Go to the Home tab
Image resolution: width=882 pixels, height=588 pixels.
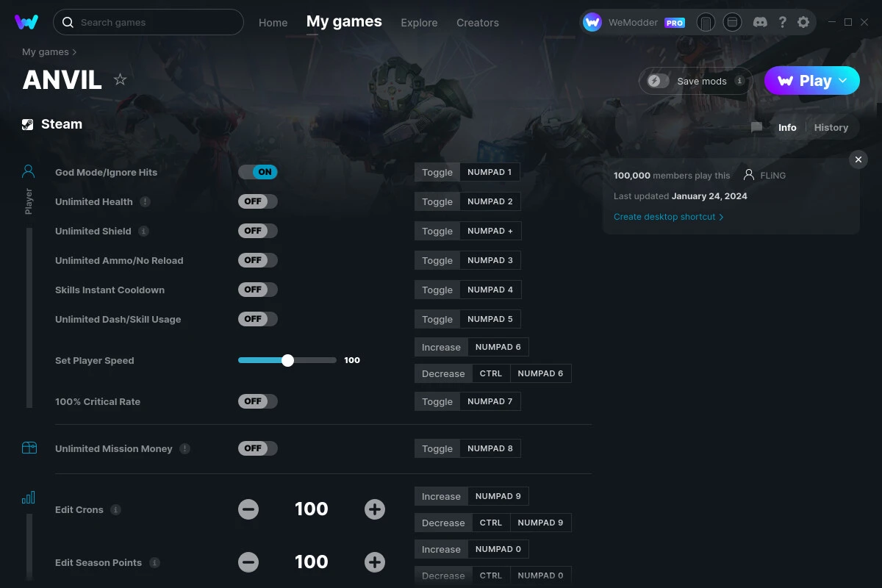click(x=273, y=23)
